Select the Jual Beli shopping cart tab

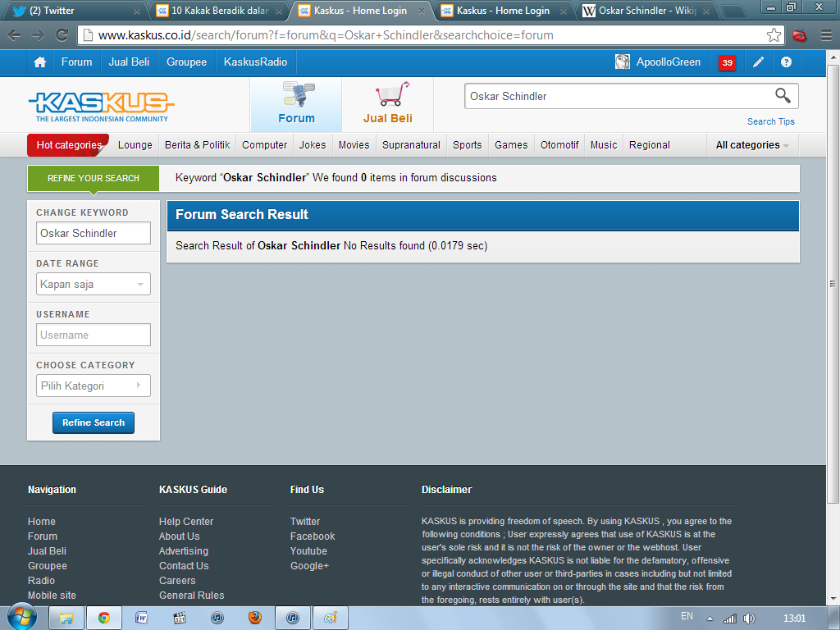pos(388,104)
